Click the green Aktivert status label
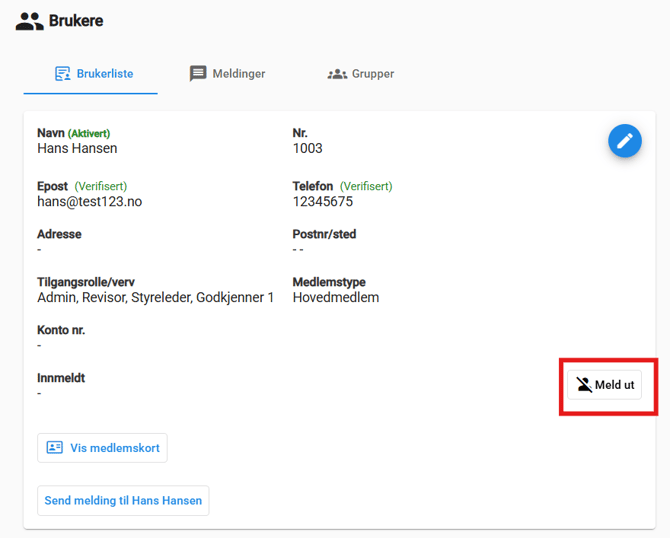670x538 pixels. click(x=89, y=134)
